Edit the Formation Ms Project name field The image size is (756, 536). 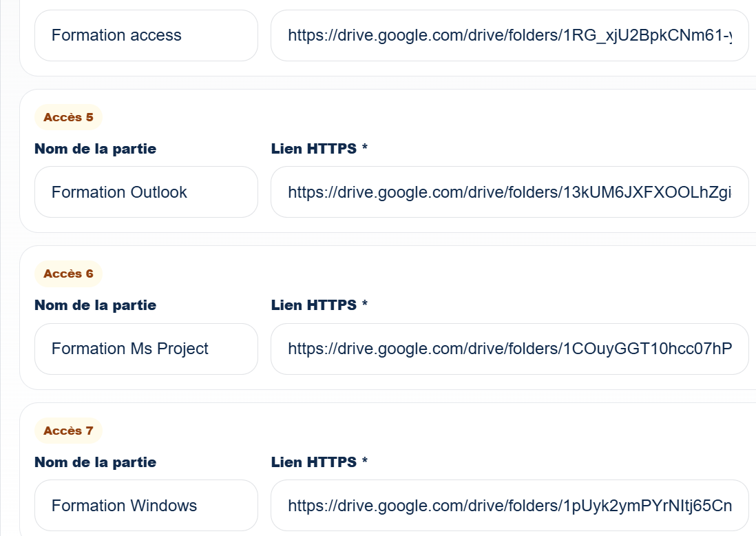146,349
